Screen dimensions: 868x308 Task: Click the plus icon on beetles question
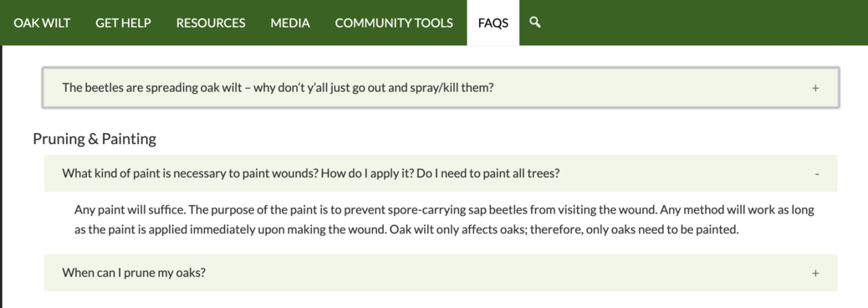point(815,88)
